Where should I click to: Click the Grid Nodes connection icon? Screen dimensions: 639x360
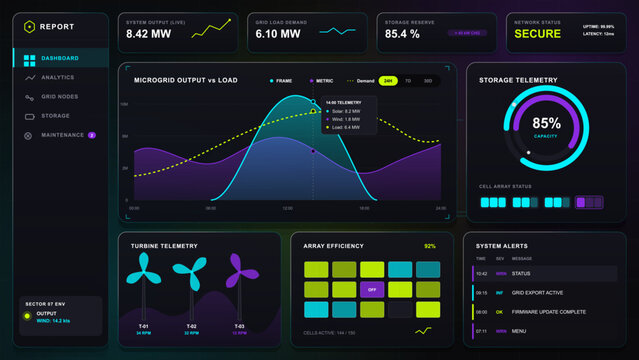point(29,97)
